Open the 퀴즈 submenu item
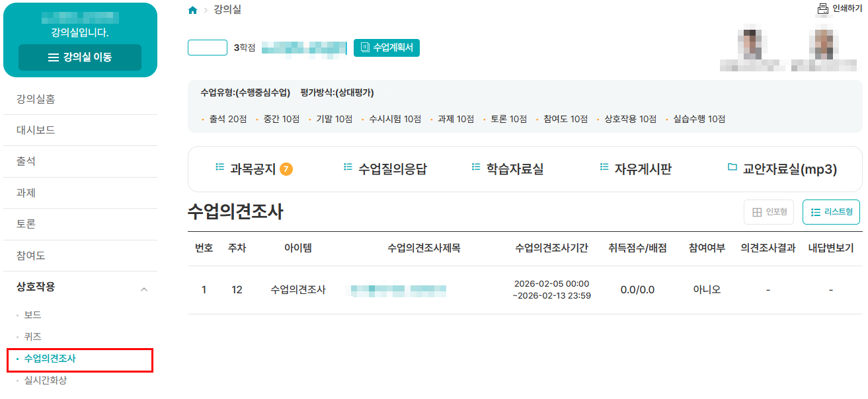The width and height of the screenshot is (868, 399). click(32, 337)
